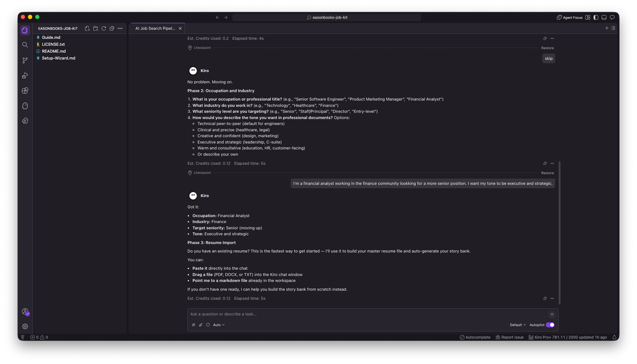637x364 pixels.
Task: Open errors and warnings in status bar
Action: 39,337
